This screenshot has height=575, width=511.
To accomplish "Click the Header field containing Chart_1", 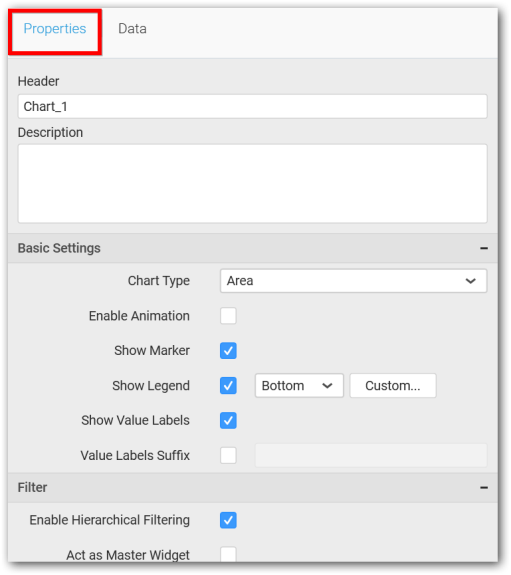I will tap(253, 107).
